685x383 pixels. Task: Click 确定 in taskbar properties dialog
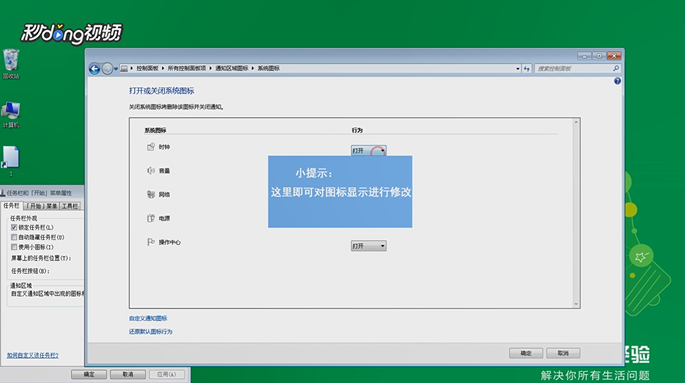(89, 374)
